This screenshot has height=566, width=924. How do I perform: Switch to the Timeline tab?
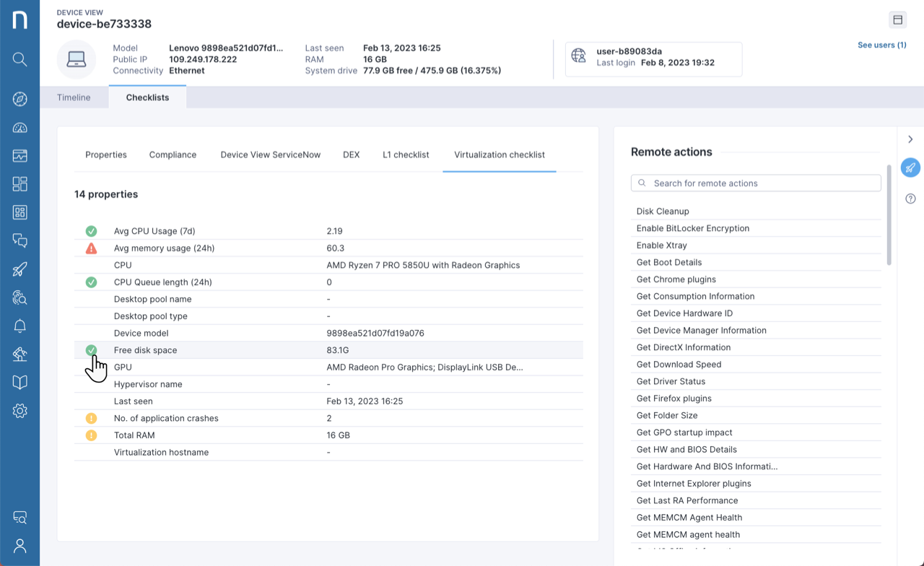[x=74, y=97]
